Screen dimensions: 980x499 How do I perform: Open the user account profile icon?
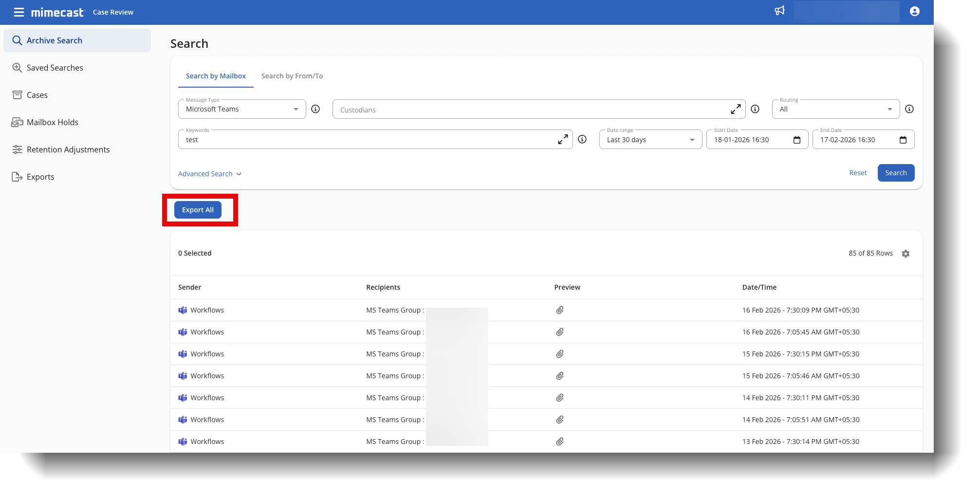tap(914, 11)
